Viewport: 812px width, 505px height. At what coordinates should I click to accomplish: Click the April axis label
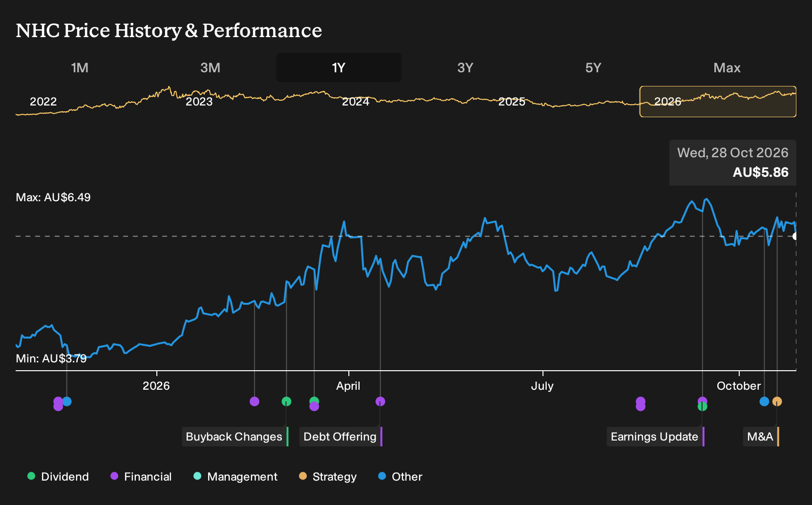(348, 386)
